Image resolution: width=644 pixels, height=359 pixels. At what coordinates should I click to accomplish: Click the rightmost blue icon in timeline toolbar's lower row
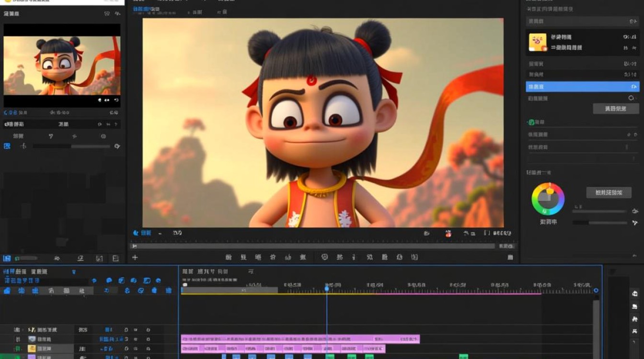(x=168, y=291)
